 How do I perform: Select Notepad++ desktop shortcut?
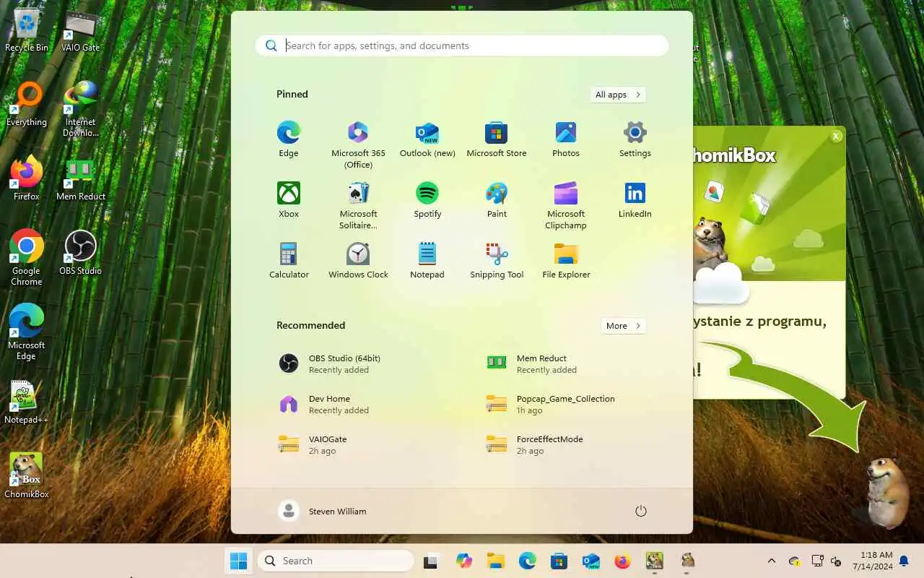(27, 402)
